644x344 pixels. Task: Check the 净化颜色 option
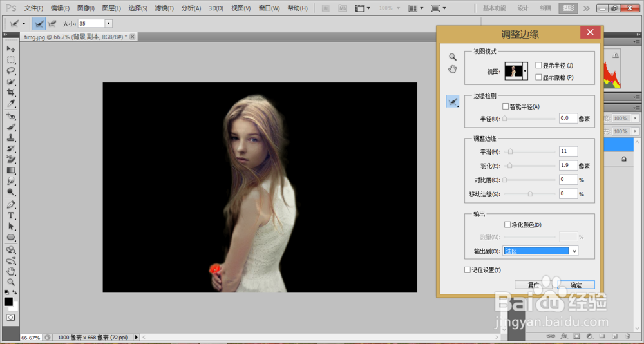point(507,225)
